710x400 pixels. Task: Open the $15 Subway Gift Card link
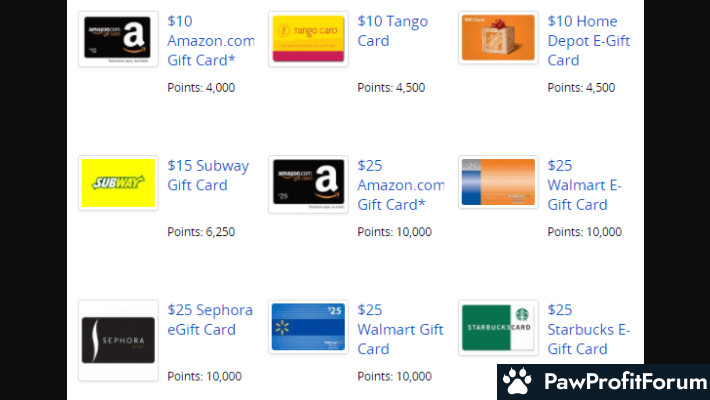(208, 175)
